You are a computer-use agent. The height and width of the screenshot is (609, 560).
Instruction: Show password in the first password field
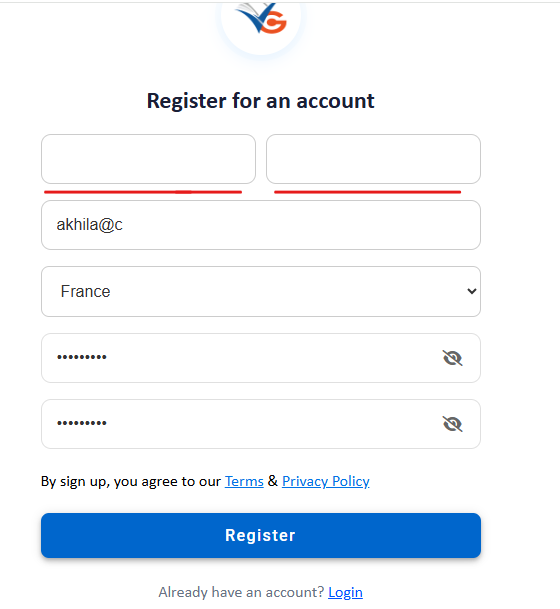click(x=452, y=358)
